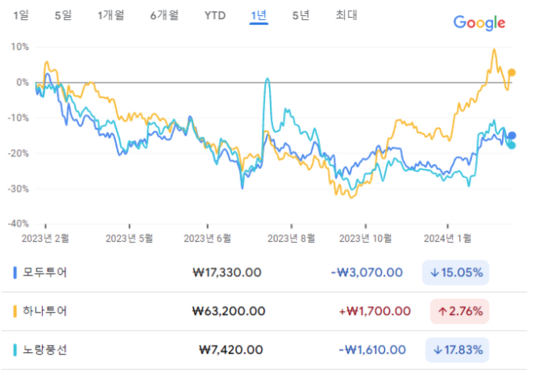The image size is (539, 378).
Task: Select the 최대 range tab
Action: click(x=346, y=15)
